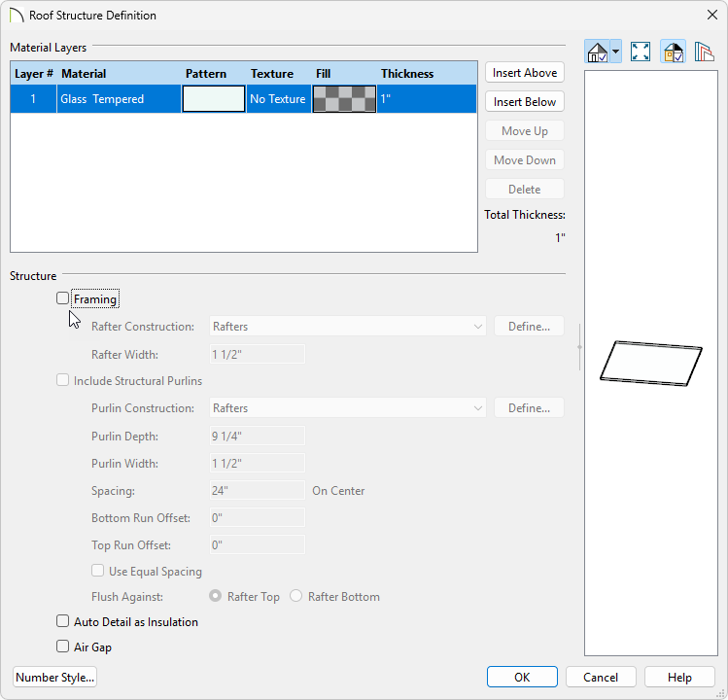Click the roof icon in title bar
728x700 pixels.
pos(16,16)
